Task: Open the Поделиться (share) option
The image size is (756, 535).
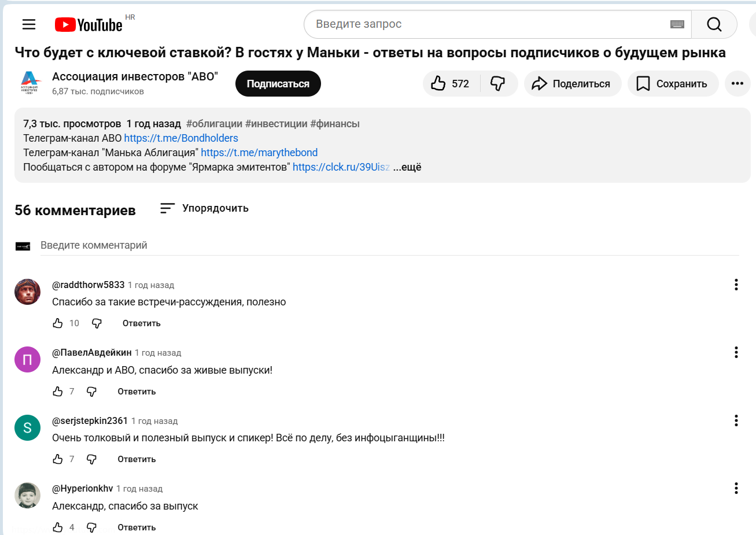Action: tap(572, 83)
